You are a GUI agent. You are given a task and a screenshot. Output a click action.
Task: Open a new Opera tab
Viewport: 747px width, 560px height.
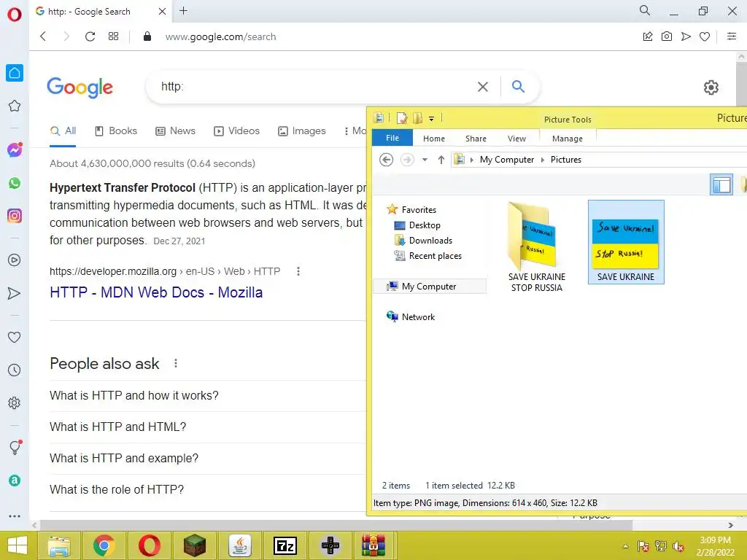pyautogui.click(x=183, y=10)
